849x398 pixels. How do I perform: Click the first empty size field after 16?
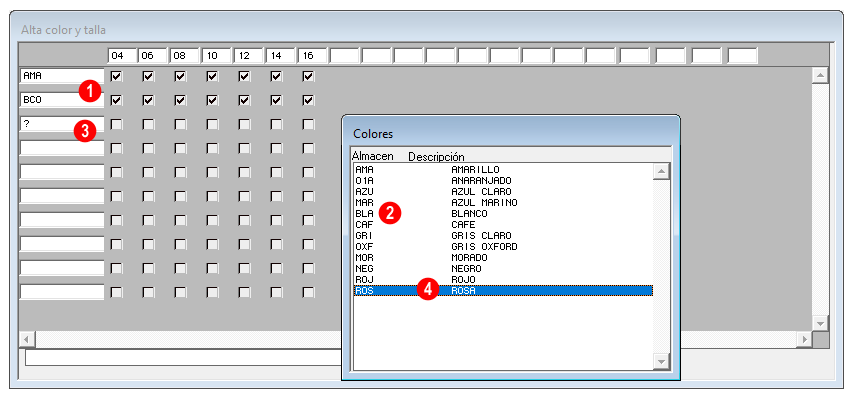[344, 55]
